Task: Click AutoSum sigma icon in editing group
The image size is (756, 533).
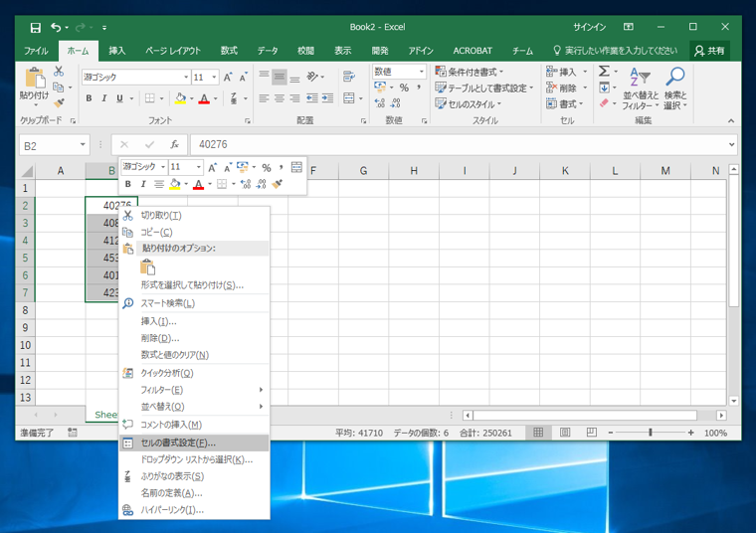Action: tap(604, 72)
